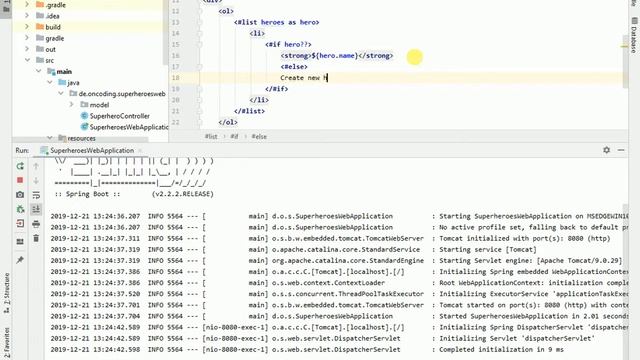Hide the Run tool window
Image resolution: width=640 pixels, height=360 pixels.
point(621,150)
